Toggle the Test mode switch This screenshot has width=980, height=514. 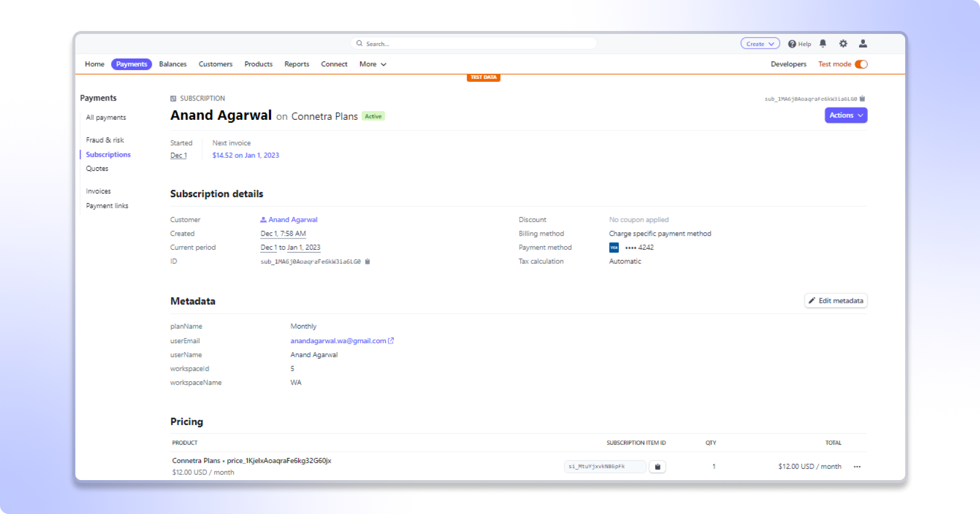pyautogui.click(x=861, y=64)
